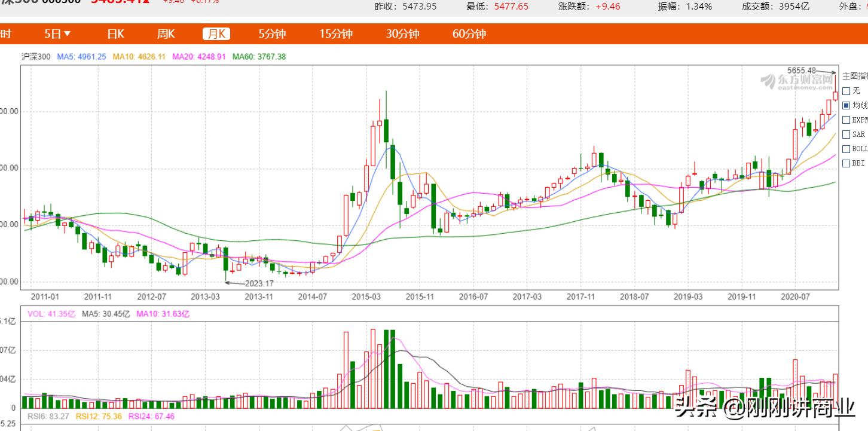Turn on the BOLL indicator checkbox
The width and height of the screenshot is (868, 431).
(x=846, y=149)
